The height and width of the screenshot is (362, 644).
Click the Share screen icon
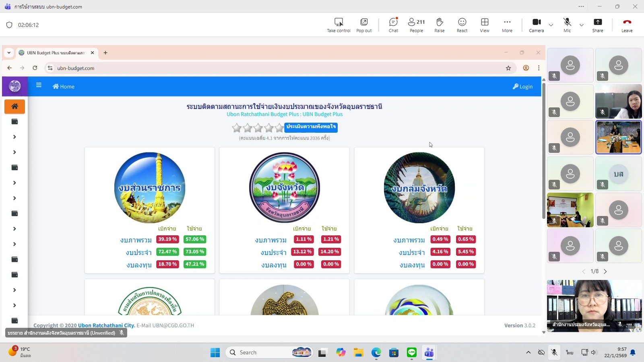point(598,25)
